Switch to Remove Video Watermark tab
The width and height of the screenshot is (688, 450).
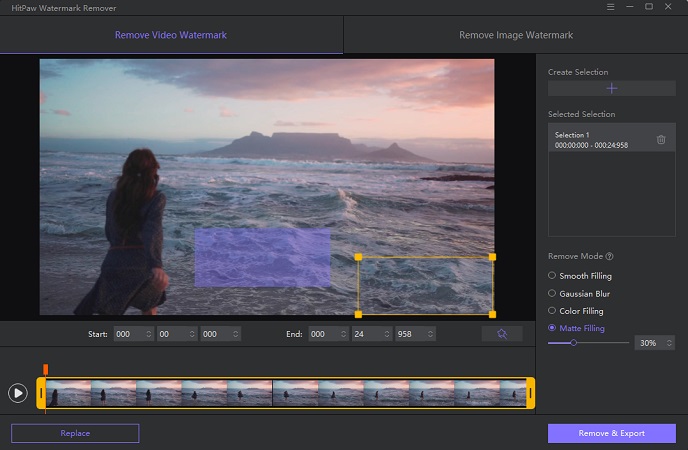(x=171, y=35)
